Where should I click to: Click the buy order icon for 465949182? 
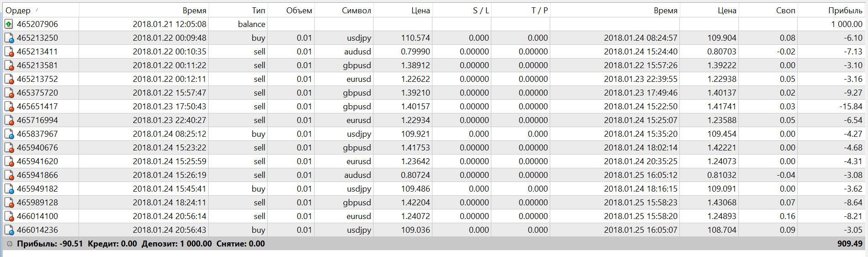click(9, 189)
